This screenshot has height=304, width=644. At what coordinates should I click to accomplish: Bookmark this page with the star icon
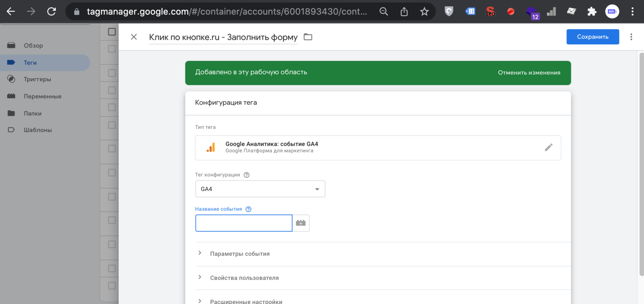(x=424, y=12)
